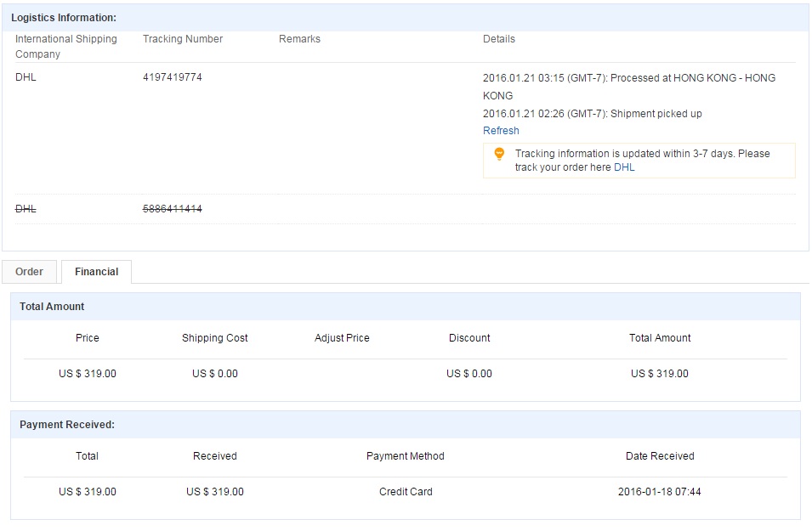Click the Discount column header

(x=469, y=338)
